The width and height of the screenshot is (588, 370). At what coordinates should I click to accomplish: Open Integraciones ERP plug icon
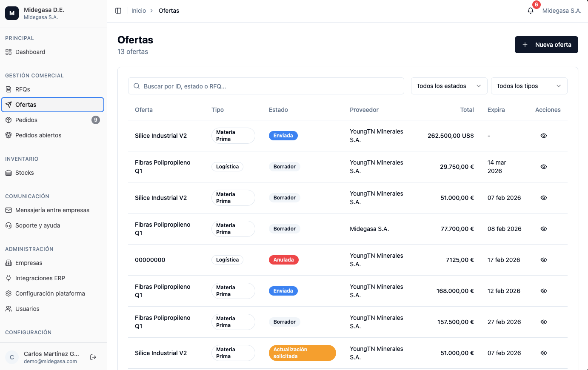pyautogui.click(x=9, y=278)
